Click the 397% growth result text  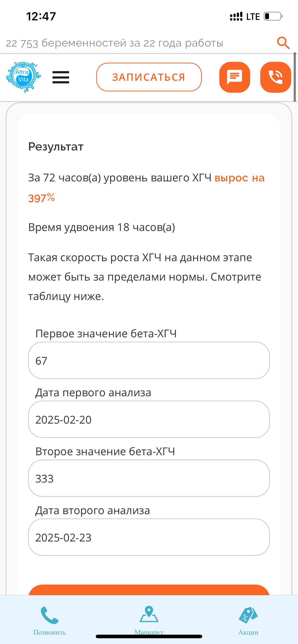(x=42, y=198)
